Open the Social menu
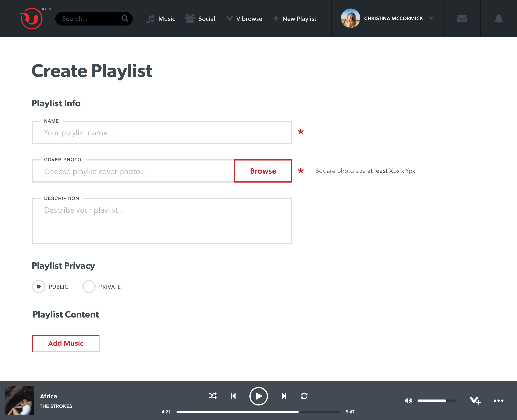 (207, 19)
